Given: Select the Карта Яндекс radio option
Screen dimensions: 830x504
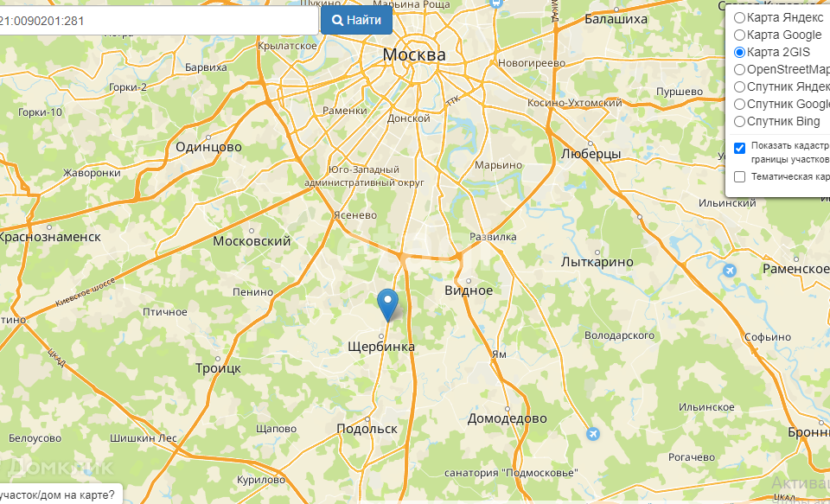Looking at the screenshot, I should [739, 17].
